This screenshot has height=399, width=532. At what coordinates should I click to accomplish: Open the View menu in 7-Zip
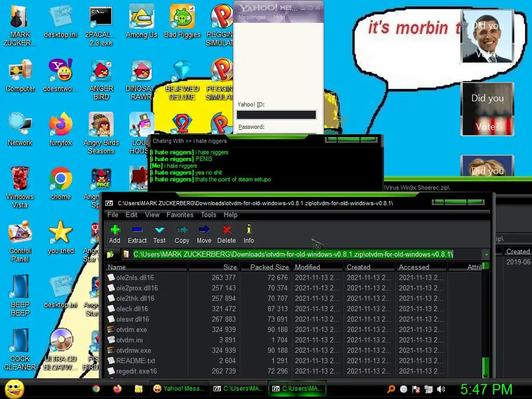[x=152, y=215]
